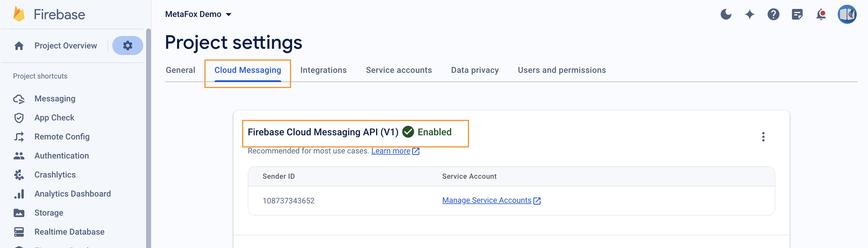Open the help question mark icon
The height and width of the screenshot is (248, 868).
(x=773, y=15)
